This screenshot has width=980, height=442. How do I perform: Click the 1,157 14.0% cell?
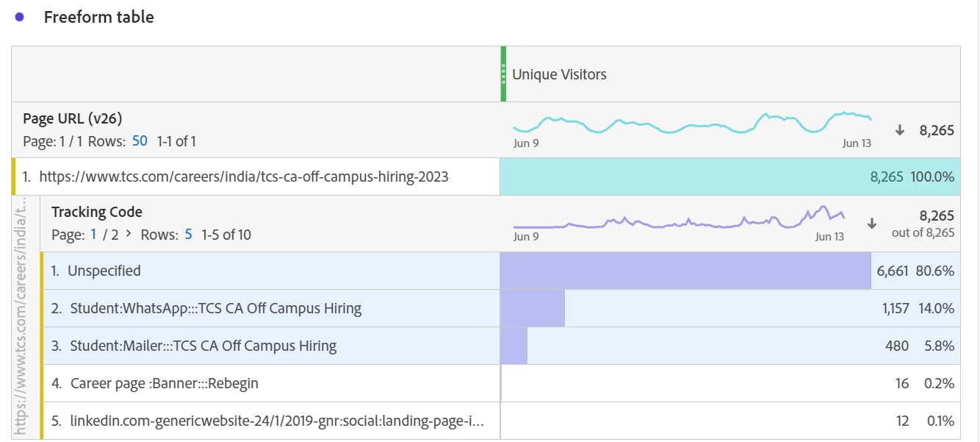click(x=730, y=308)
